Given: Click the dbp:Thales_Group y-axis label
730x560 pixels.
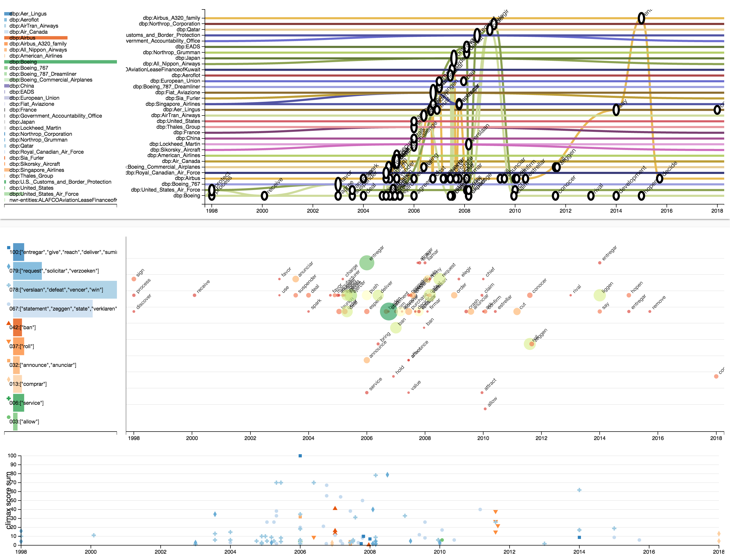Looking at the screenshot, I should 178,127.
